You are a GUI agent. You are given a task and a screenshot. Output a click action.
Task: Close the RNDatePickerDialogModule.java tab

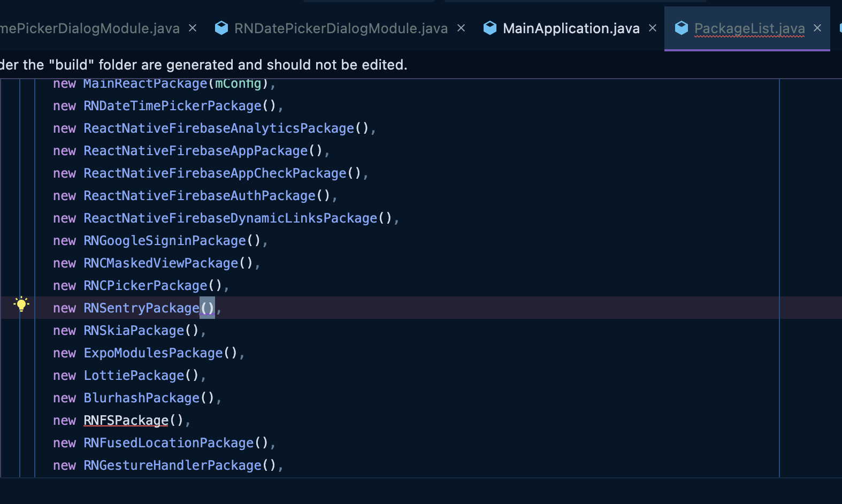coord(461,28)
